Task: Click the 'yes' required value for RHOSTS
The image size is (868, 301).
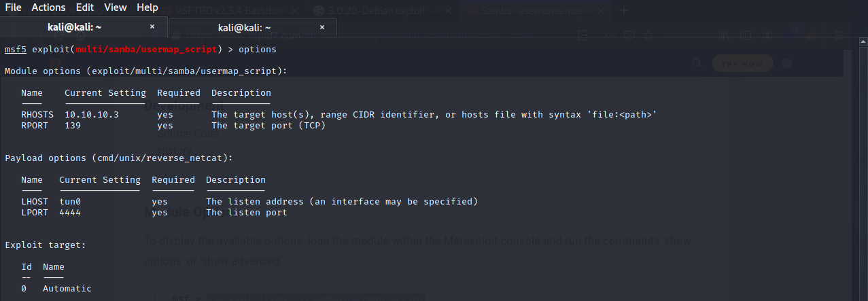Action: tap(165, 115)
